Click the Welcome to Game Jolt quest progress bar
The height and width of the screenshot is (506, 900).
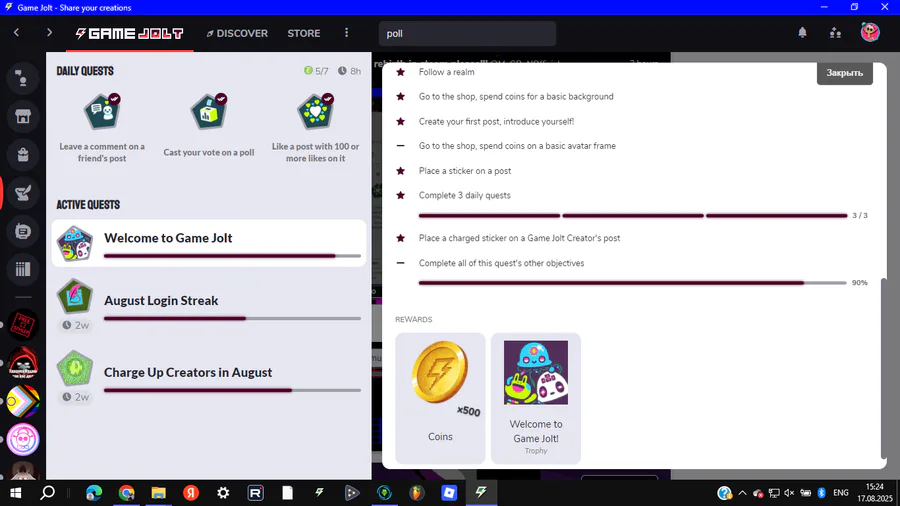(x=232, y=256)
